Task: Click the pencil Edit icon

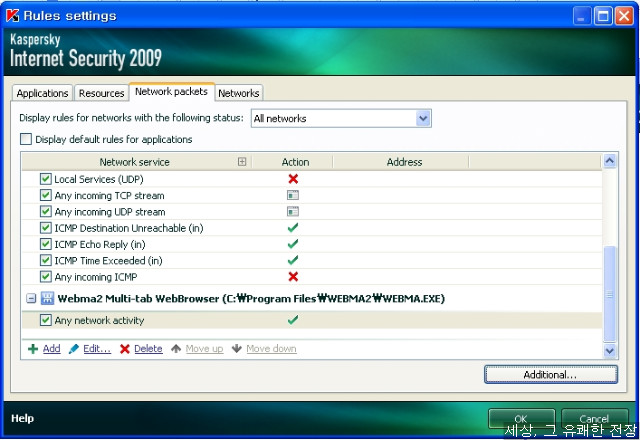Action: (x=74, y=349)
